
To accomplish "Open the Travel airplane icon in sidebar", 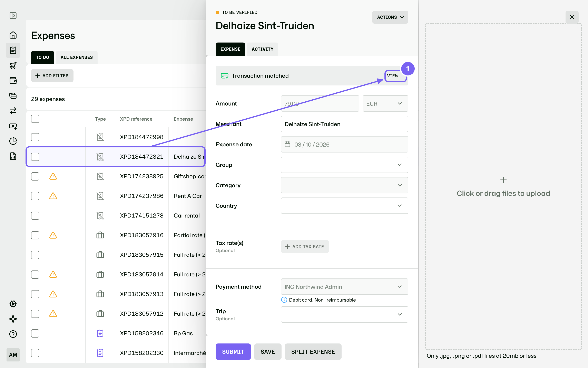I will [x=13, y=65].
